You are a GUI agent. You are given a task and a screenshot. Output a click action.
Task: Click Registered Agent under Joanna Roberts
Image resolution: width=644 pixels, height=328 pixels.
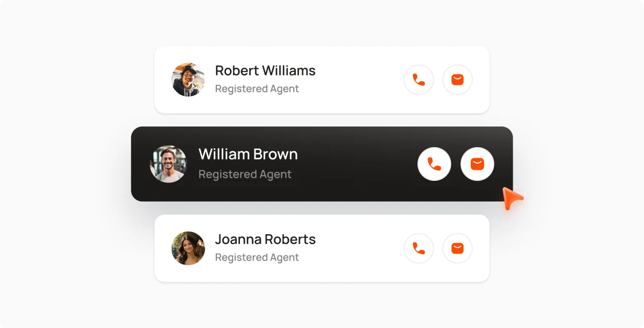click(x=257, y=257)
